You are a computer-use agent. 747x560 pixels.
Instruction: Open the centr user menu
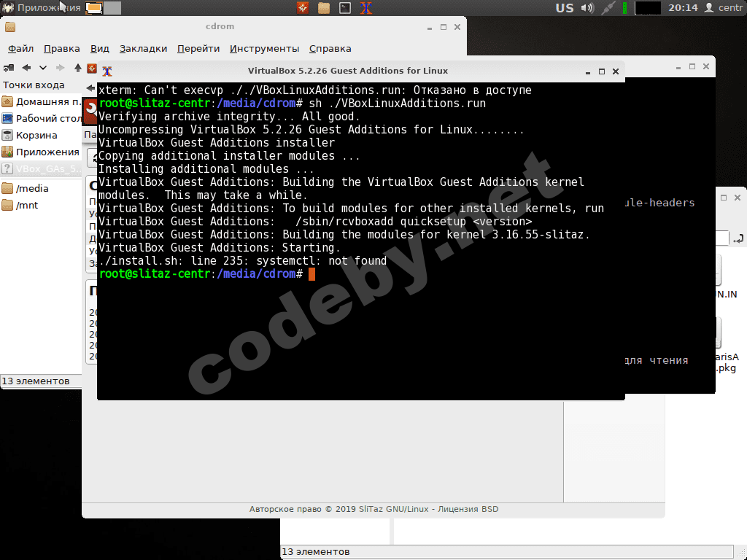pos(724,7)
